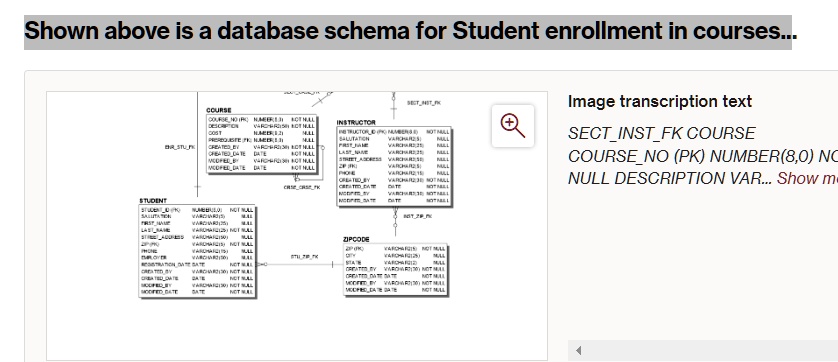Click the INST_ZIP_FK relationship label
The width and height of the screenshot is (838, 362).
(417, 217)
